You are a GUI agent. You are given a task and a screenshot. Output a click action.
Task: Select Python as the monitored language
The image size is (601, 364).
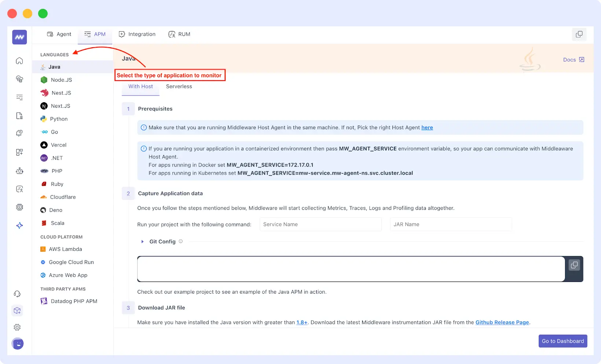[58, 119]
